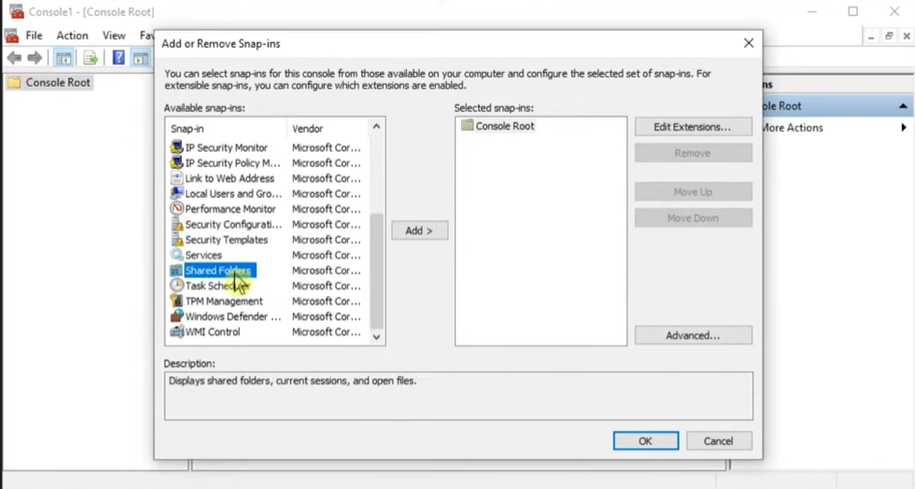
Task: Select the IP Security Monitor snap-in icon
Action: (x=177, y=148)
